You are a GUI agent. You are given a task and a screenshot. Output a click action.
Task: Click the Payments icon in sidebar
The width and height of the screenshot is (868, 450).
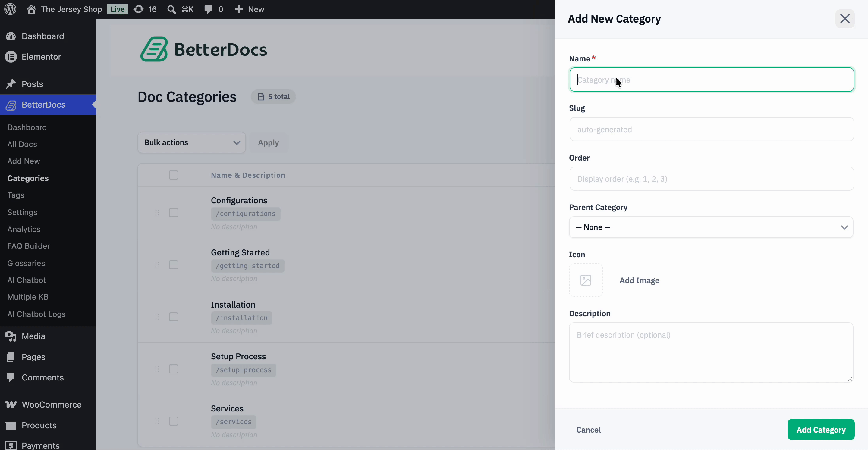click(x=11, y=445)
